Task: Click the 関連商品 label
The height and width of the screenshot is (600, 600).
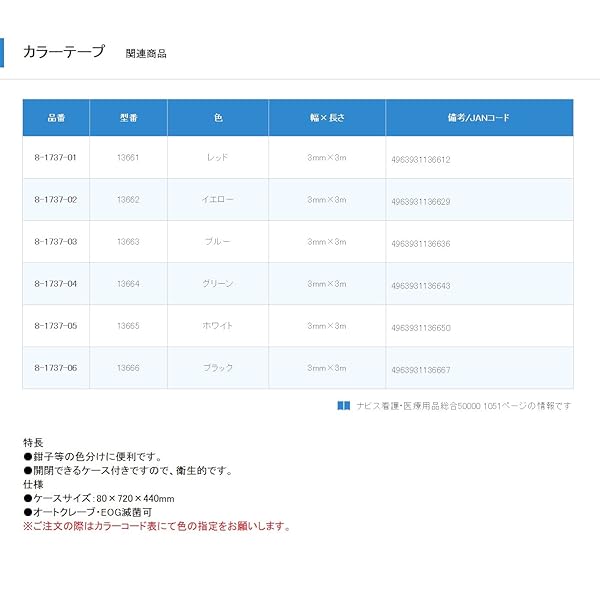Action: point(146,53)
